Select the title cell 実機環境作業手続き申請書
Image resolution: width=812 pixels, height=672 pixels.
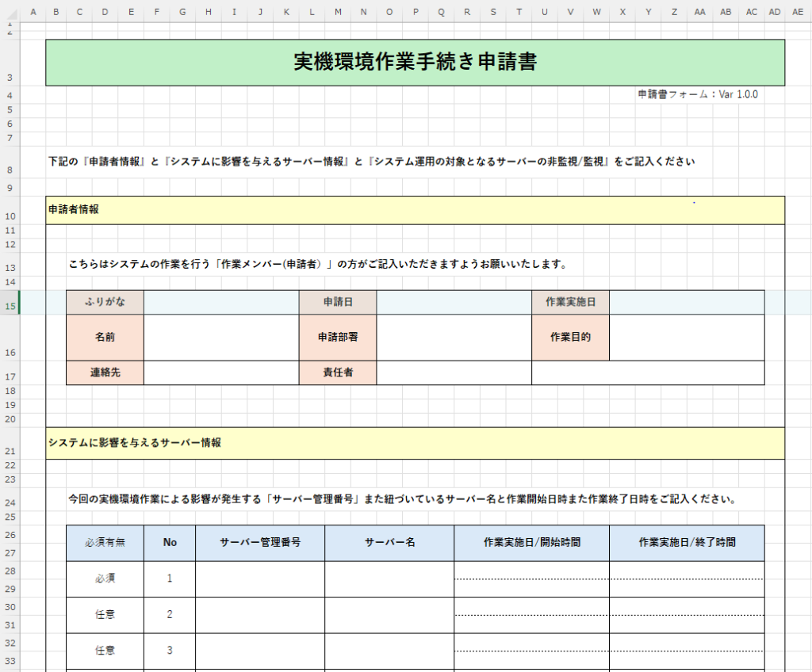click(415, 63)
